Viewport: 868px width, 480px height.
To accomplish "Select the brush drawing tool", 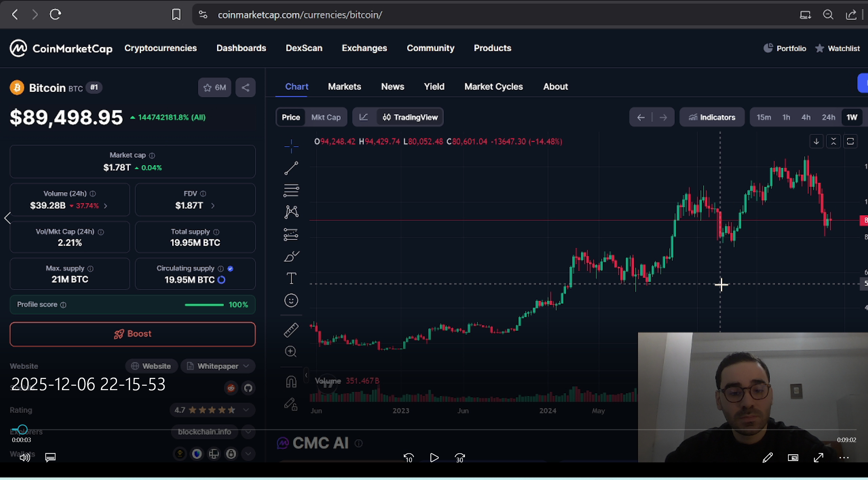I will point(291,256).
